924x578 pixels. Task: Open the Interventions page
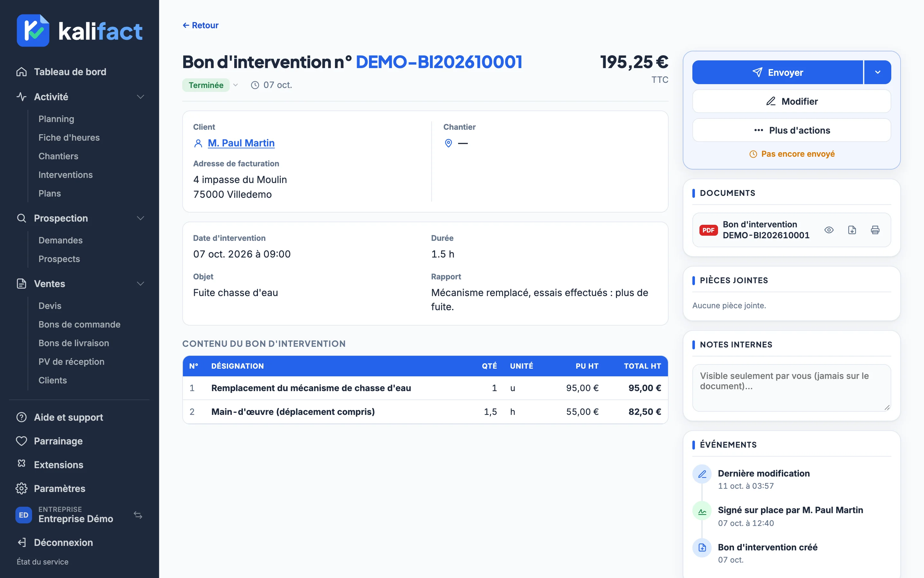pyautogui.click(x=65, y=175)
